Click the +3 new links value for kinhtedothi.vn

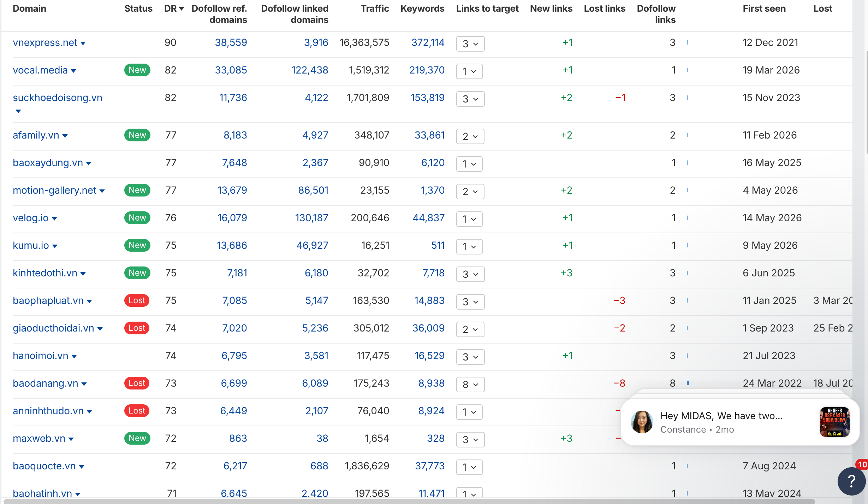pyautogui.click(x=566, y=273)
